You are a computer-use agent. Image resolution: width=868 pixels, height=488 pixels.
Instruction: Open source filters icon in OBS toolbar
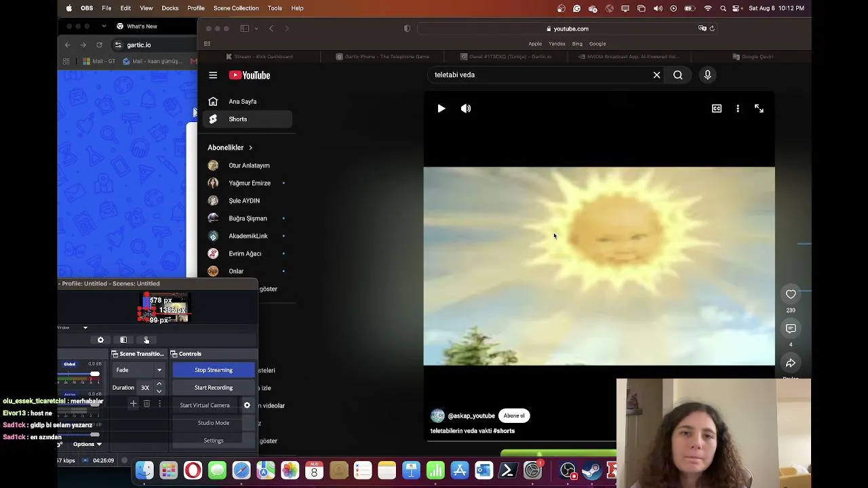click(123, 340)
